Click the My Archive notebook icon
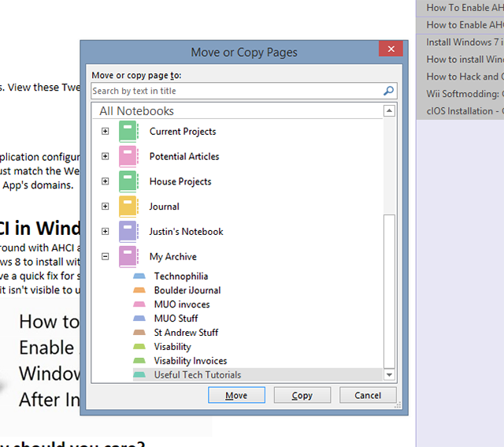Image resolution: width=504 pixels, height=447 pixels. coord(128,256)
